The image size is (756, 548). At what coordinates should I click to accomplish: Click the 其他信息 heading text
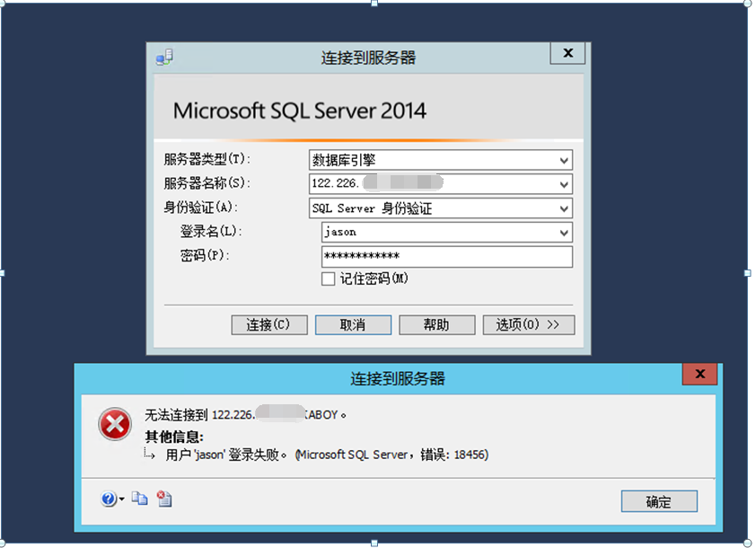coord(174,437)
